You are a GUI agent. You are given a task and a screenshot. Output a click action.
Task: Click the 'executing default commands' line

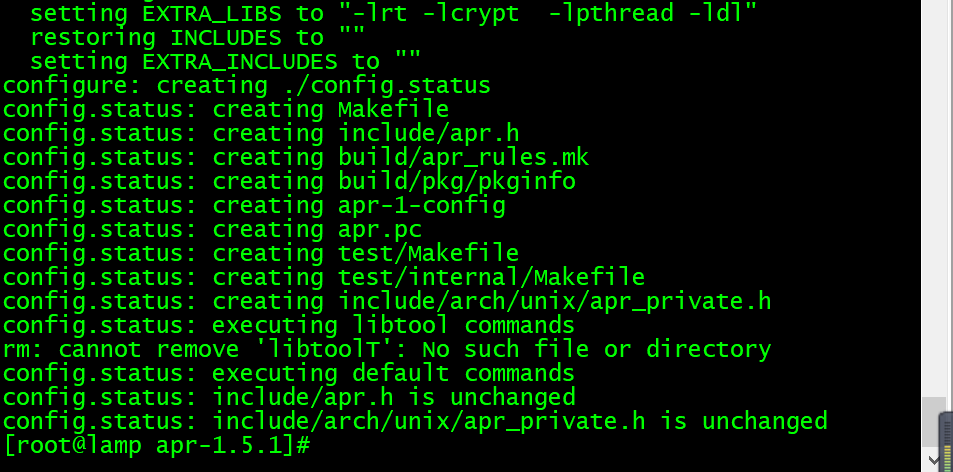point(288,373)
